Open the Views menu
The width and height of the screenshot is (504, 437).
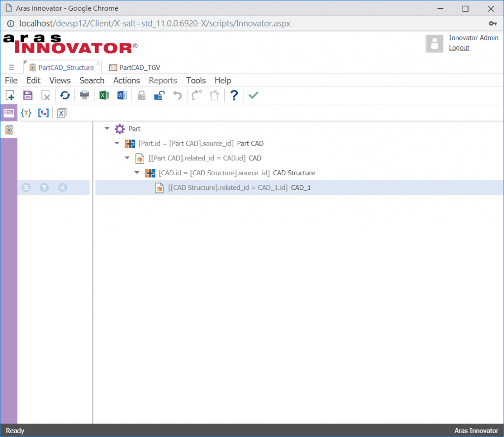point(60,80)
